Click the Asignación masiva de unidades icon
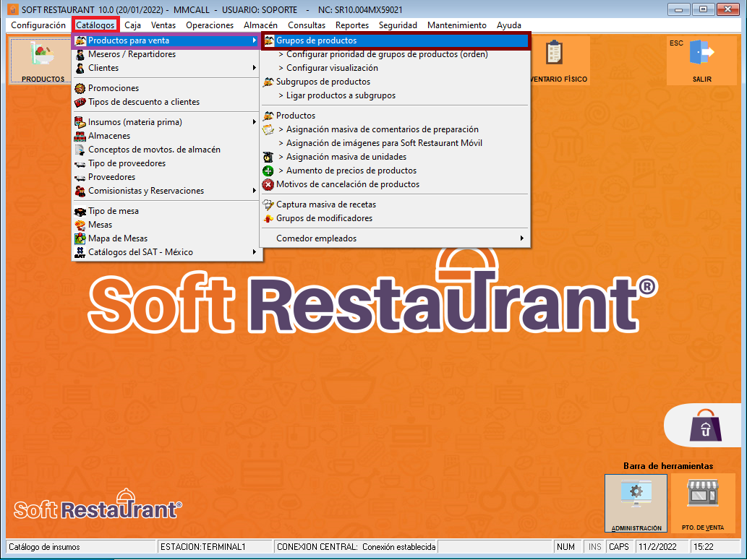Screen dimensions: 747x560 268,157
